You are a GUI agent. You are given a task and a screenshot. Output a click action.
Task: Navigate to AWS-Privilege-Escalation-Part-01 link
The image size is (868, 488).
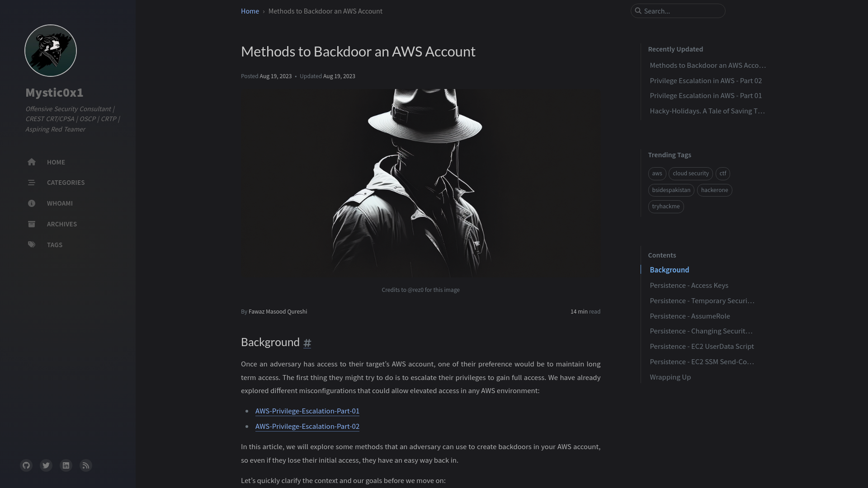pyautogui.click(x=307, y=411)
